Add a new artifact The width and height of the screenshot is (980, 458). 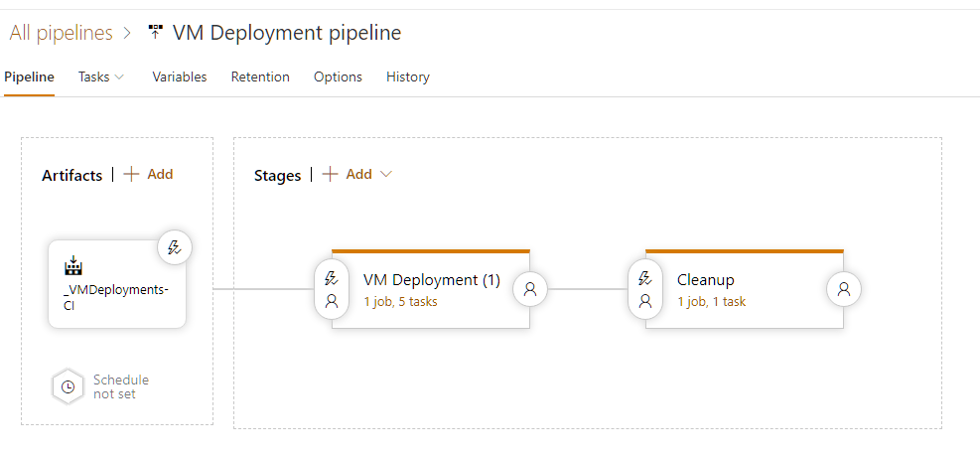click(x=149, y=174)
